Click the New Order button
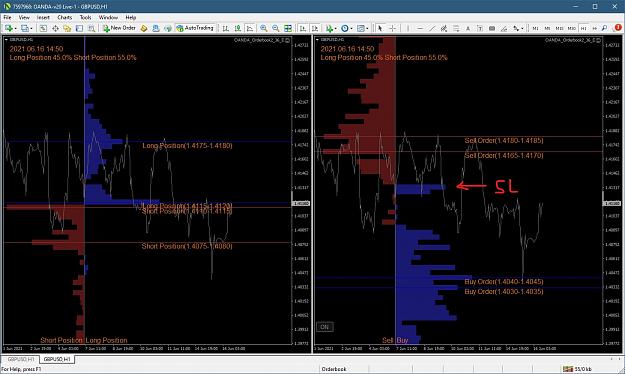Screen dimensions: 625x374 (x=119, y=28)
